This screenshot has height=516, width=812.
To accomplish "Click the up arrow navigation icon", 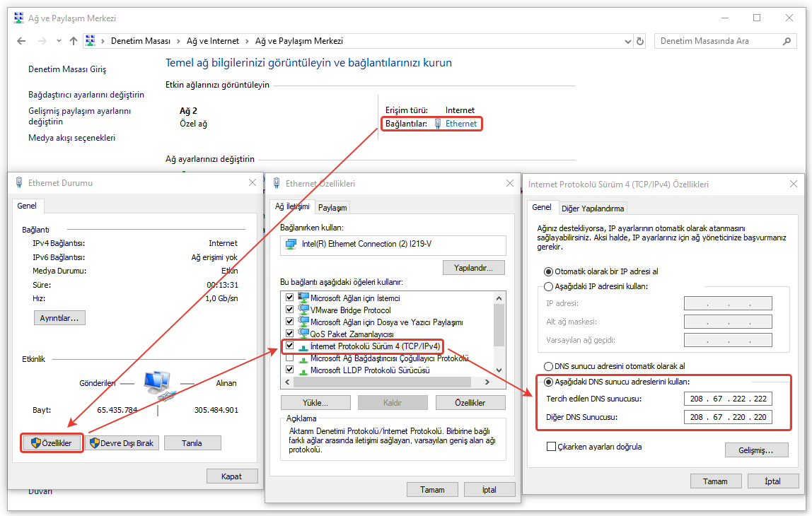I will tap(73, 41).
